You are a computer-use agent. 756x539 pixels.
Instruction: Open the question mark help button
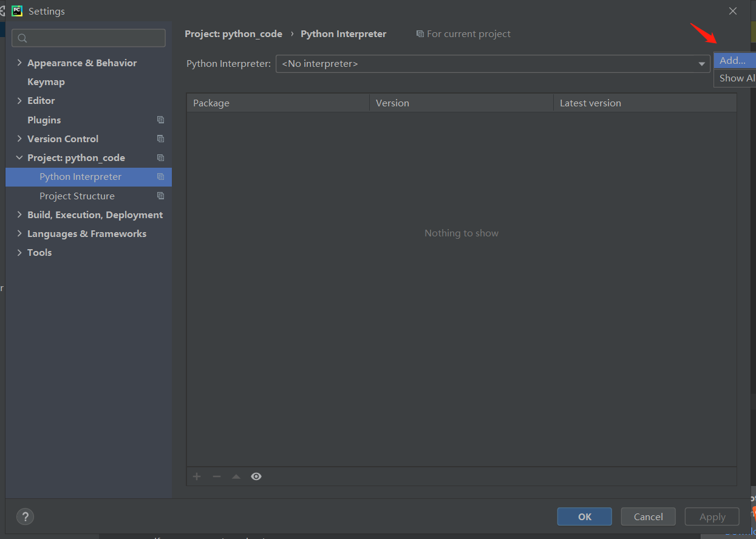click(25, 517)
